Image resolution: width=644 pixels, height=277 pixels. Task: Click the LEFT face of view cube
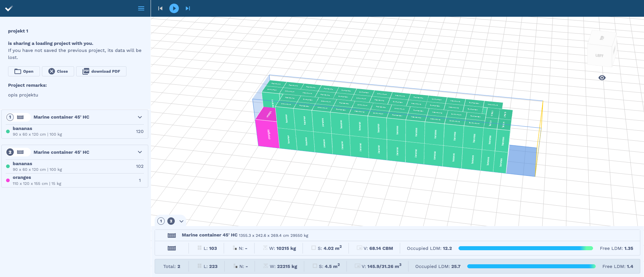600,56
